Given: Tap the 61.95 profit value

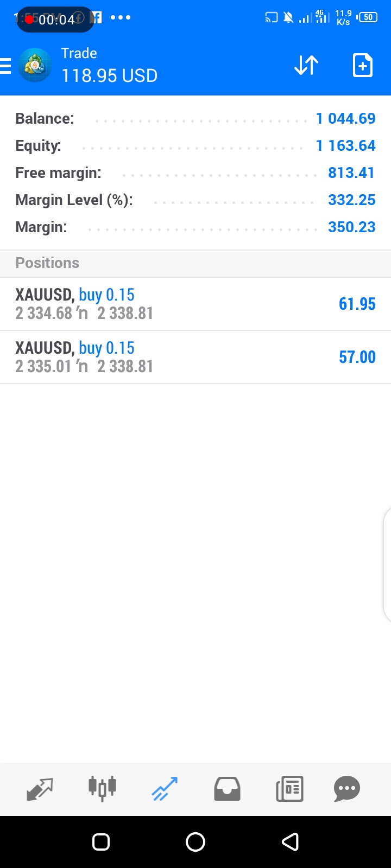Looking at the screenshot, I should [357, 304].
